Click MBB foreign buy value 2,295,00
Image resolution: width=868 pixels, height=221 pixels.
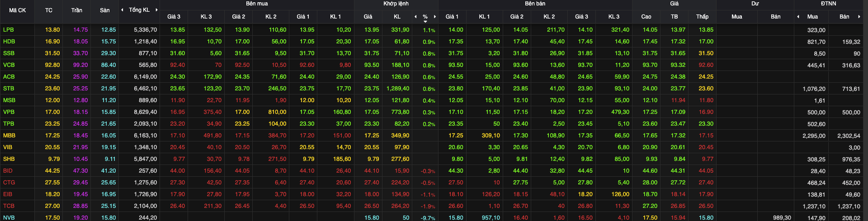(814, 136)
